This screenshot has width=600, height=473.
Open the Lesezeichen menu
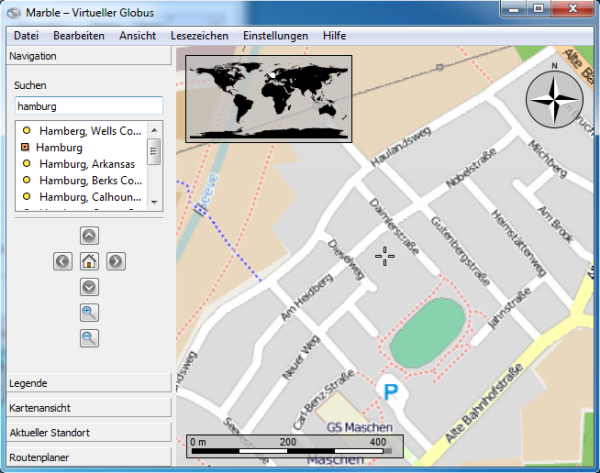click(x=199, y=35)
